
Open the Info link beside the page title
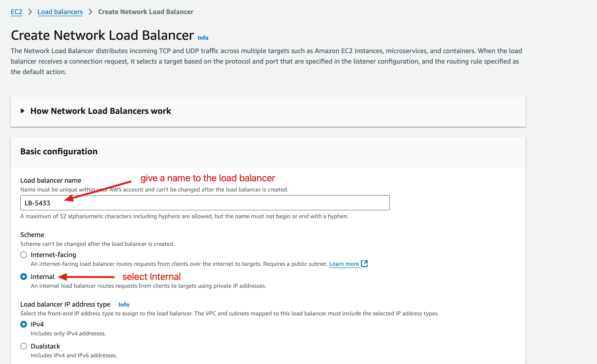[x=203, y=38]
